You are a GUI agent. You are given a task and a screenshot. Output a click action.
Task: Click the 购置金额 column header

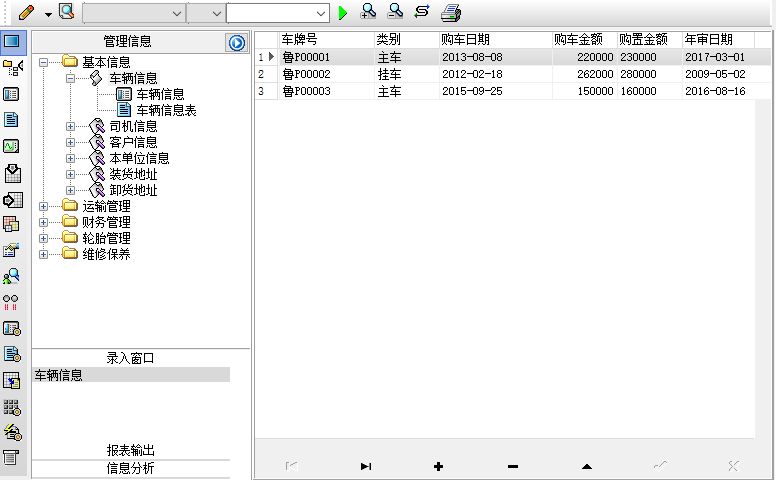coord(649,40)
